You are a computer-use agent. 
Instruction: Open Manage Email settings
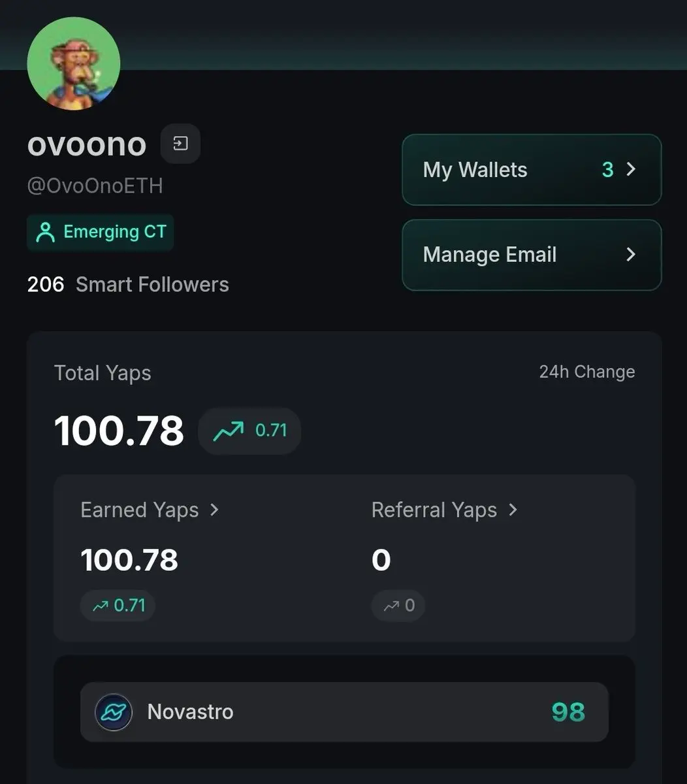532,255
